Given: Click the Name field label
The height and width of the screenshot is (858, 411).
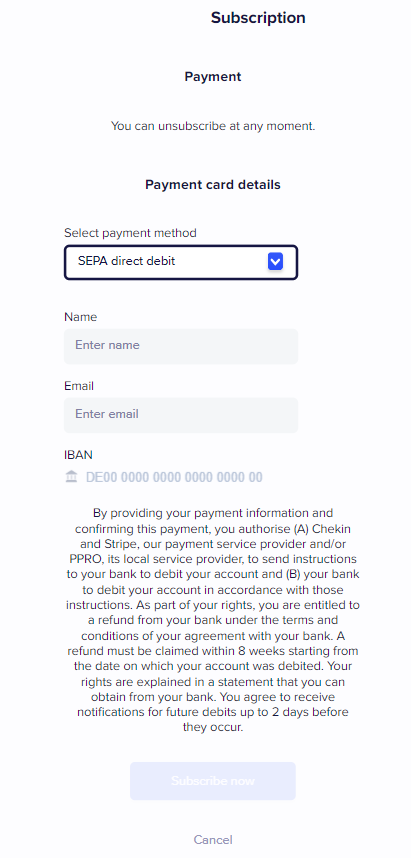Looking at the screenshot, I should click(x=80, y=317).
